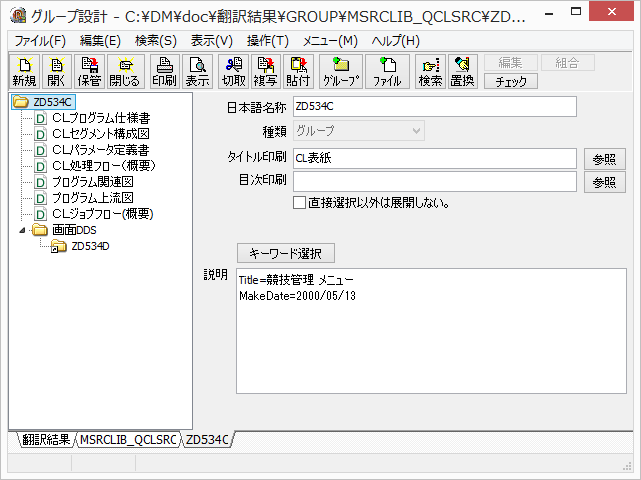Select the CL処理フロー(概要) document icon
This screenshot has width=641, height=480.
click(40, 166)
